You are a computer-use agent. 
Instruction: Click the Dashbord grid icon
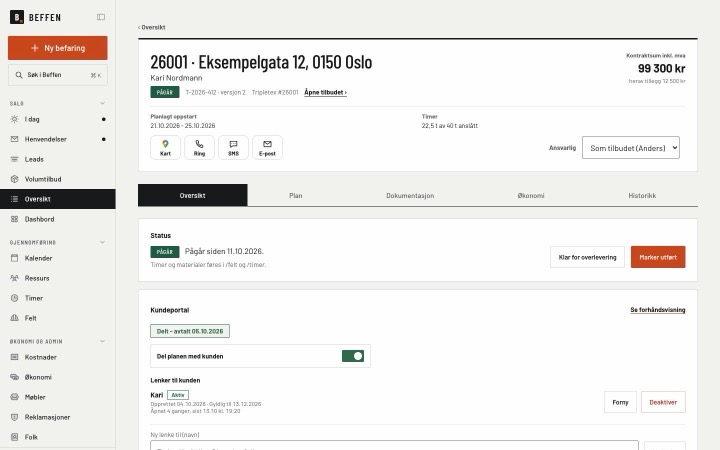15,219
